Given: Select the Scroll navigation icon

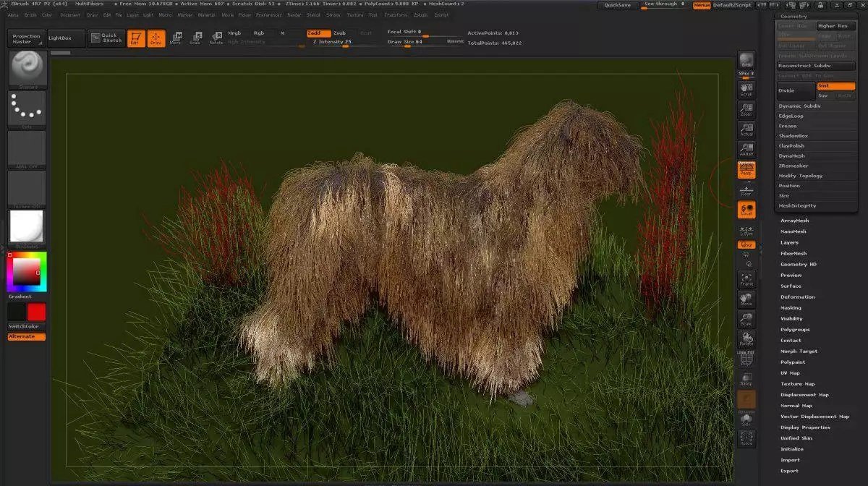Looking at the screenshot, I should click(x=746, y=90).
